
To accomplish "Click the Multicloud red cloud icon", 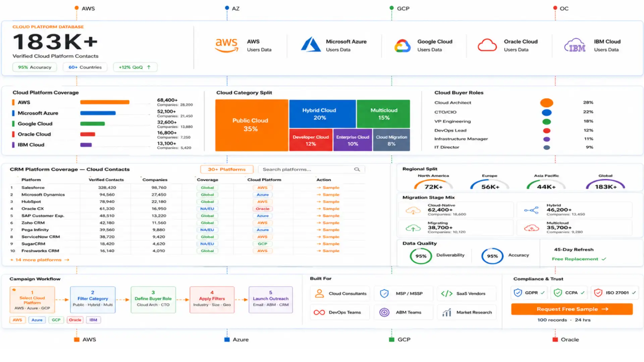I will pyautogui.click(x=531, y=228).
